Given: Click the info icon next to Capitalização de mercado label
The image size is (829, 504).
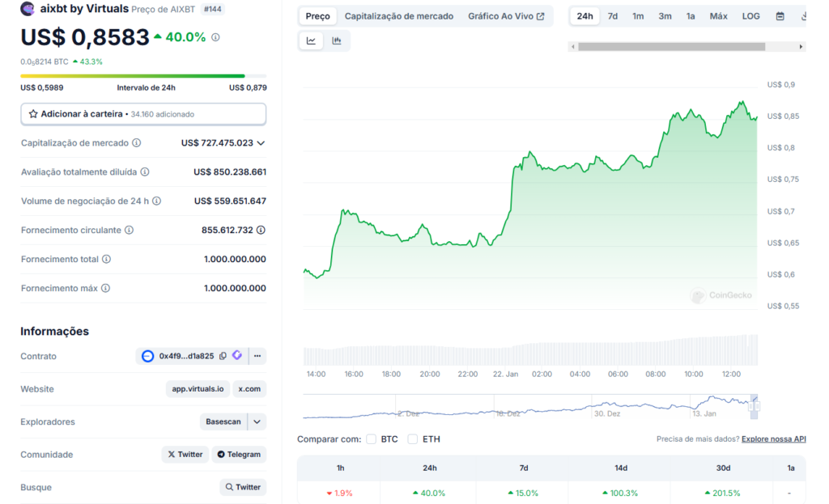Looking at the screenshot, I should pos(136,142).
